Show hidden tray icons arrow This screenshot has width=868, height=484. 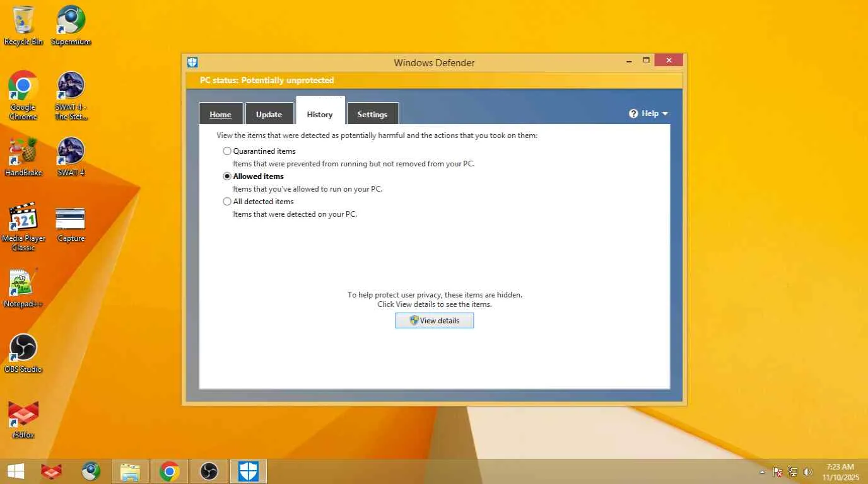762,472
